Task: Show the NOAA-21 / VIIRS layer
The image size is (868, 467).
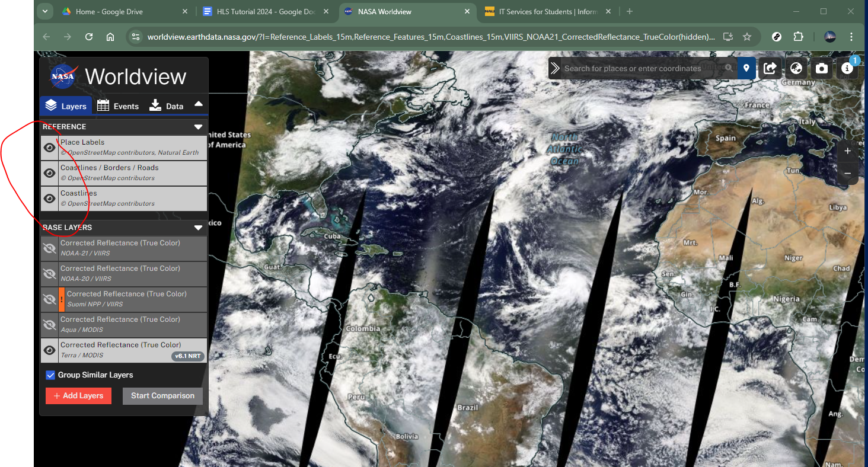Action: pyautogui.click(x=50, y=248)
